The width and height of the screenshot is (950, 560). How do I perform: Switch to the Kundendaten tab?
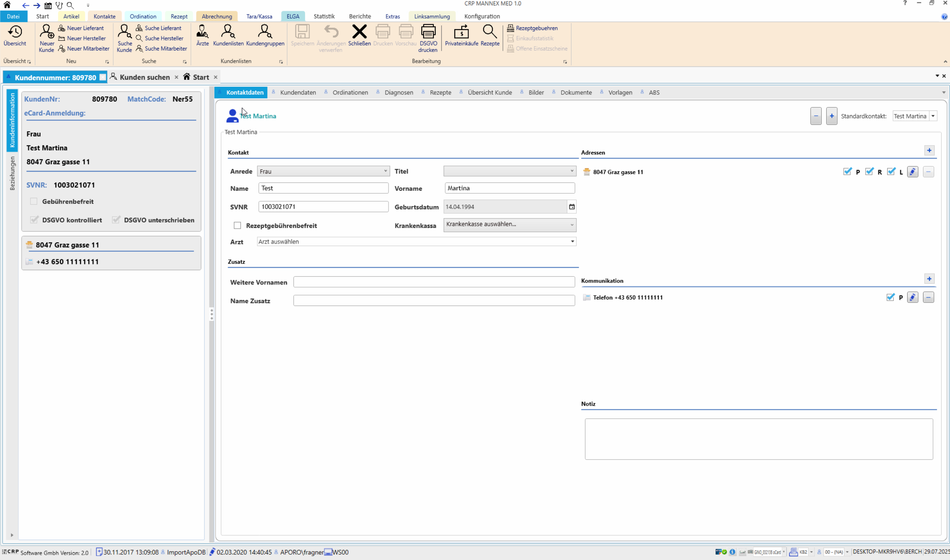[x=298, y=92]
